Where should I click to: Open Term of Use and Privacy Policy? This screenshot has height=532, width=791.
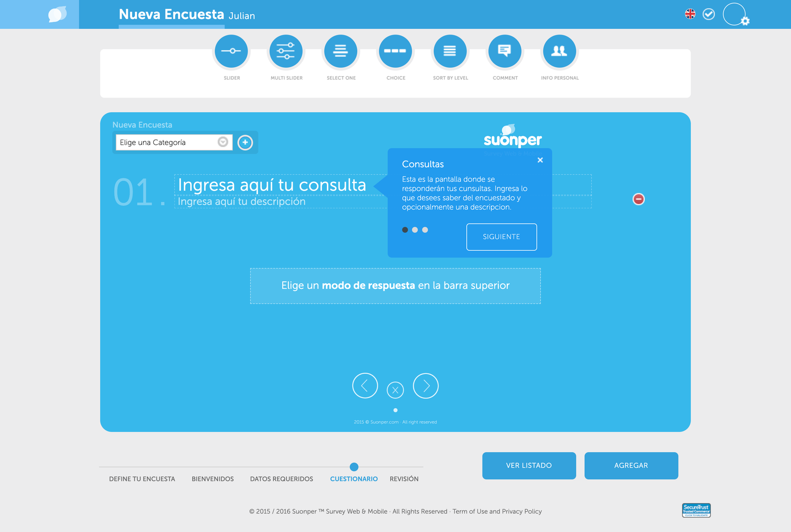497,511
